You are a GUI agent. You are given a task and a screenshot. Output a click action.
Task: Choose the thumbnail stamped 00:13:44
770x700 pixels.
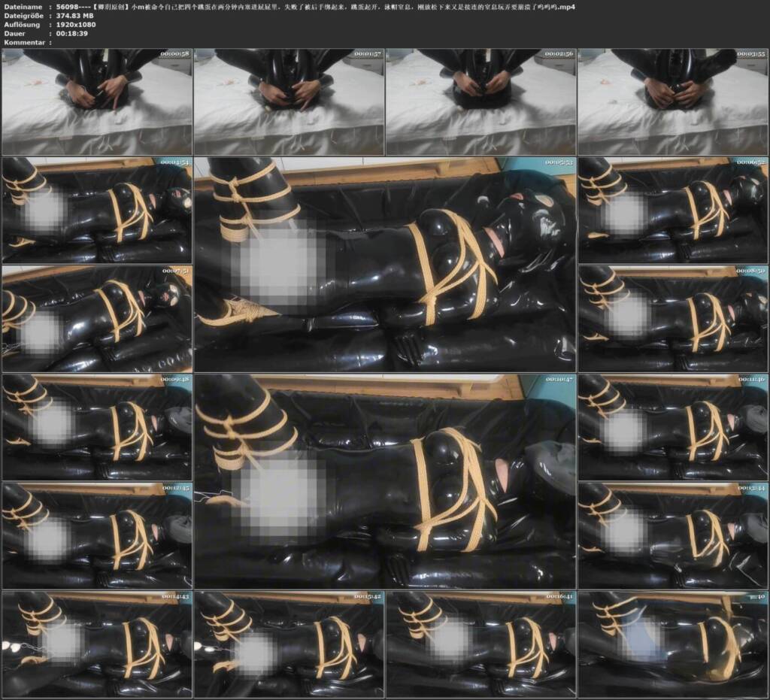[x=673, y=535]
